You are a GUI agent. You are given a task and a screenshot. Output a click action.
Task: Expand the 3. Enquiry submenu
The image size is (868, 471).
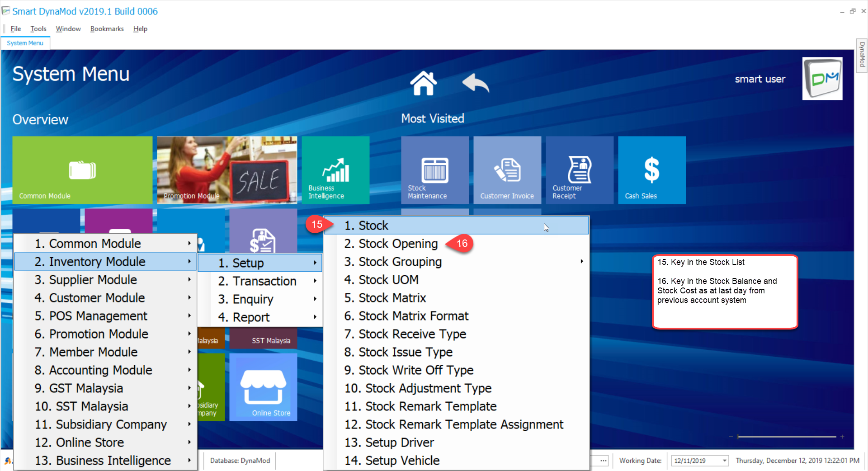tap(260, 299)
